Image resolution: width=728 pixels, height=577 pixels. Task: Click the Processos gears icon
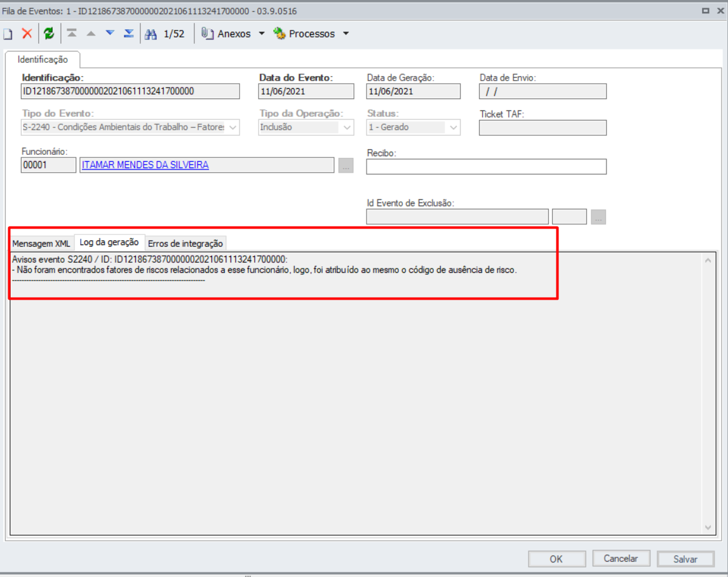(279, 34)
